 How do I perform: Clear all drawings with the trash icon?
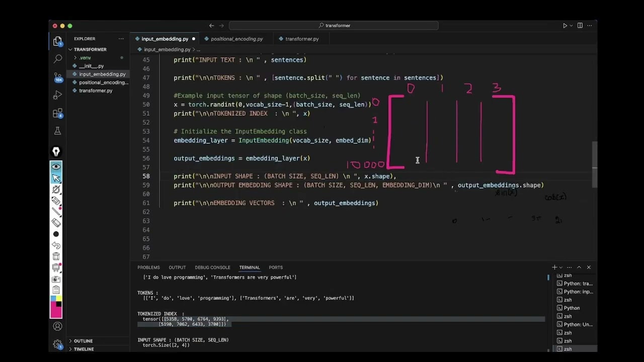pos(56,256)
